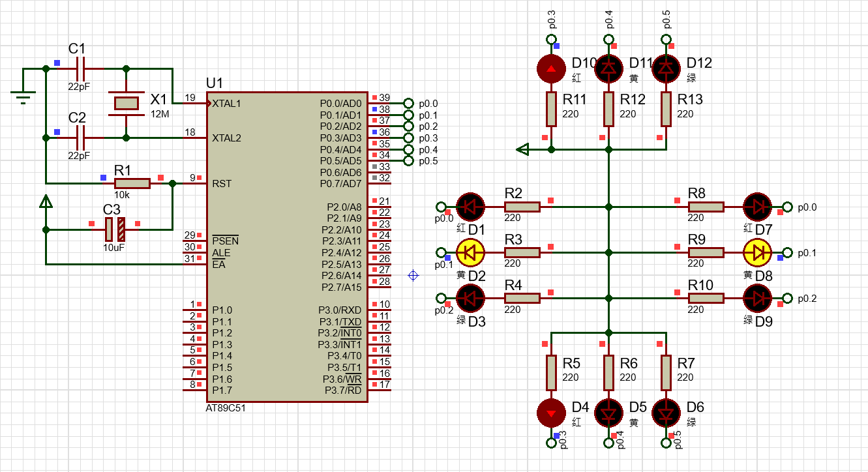Click the 12M value beside X1

[x=160, y=113]
